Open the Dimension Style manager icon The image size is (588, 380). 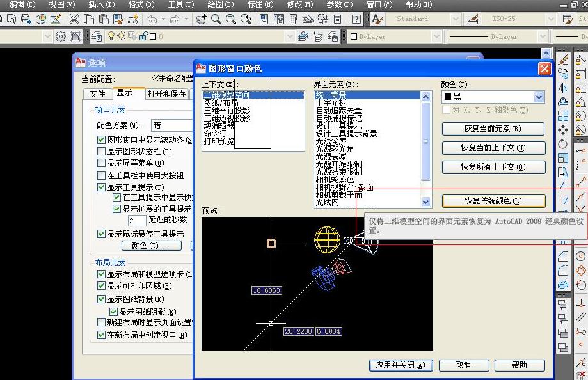click(472, 19)
